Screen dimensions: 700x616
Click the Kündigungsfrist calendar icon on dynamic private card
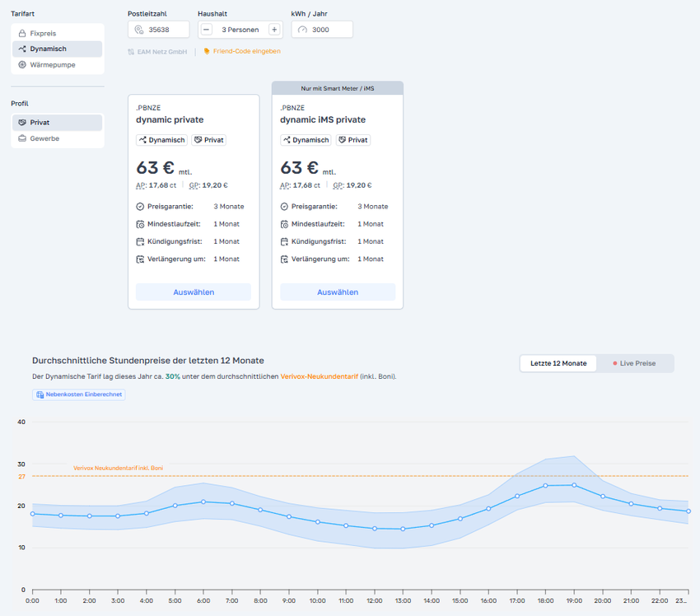(x=140, y=241)
